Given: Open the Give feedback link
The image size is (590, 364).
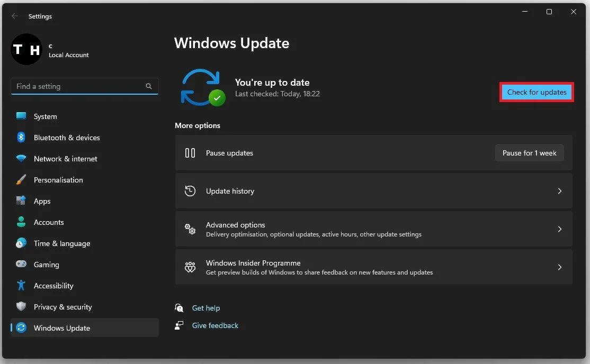Looking at the screenshot, I should tap(215, 325).
